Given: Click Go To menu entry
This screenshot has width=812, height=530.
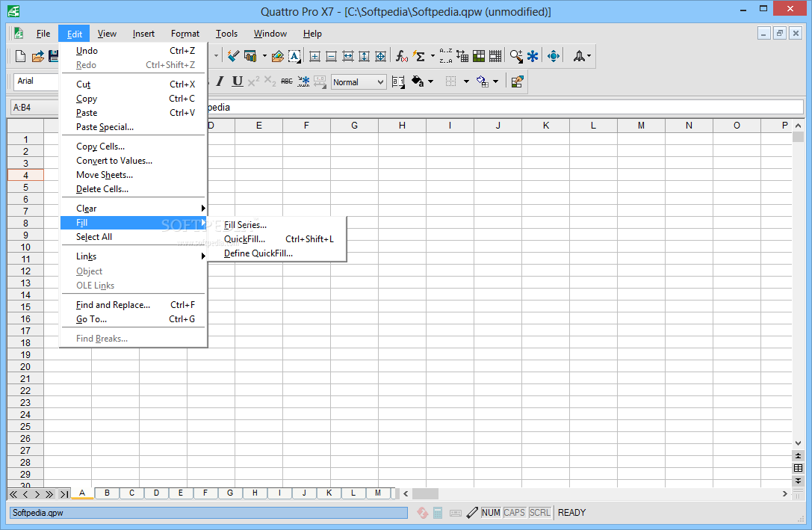Looking at the screenshot, I should point(134,319).
